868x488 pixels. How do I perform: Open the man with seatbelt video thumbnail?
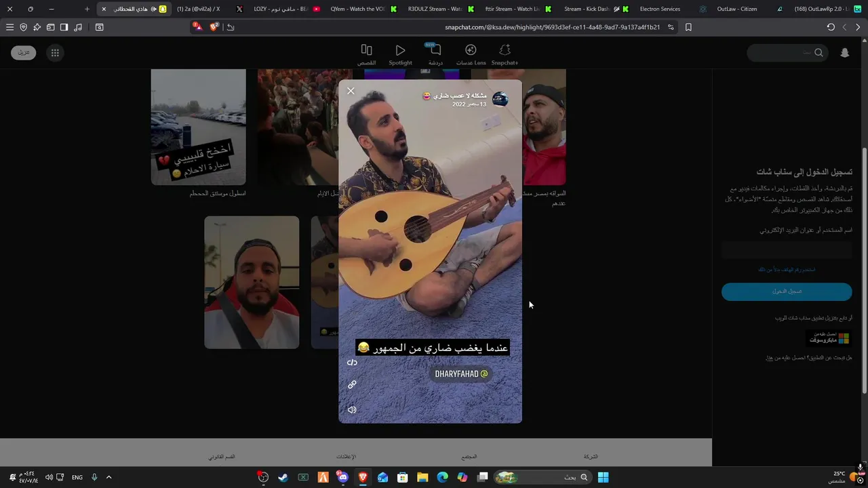(x=252, y=283)
